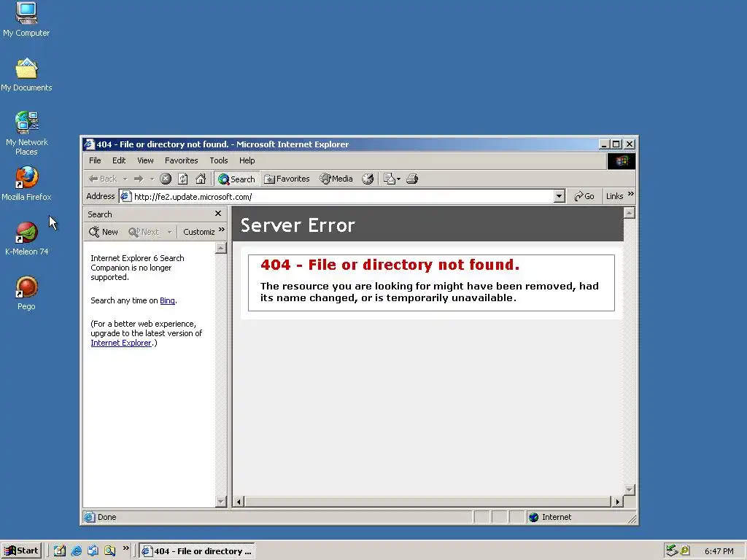Viewport: 747px width, 560px height.
Task: Click the Stop loading toolbar icon
Action: pyautogui.click(x=166, y=179)
